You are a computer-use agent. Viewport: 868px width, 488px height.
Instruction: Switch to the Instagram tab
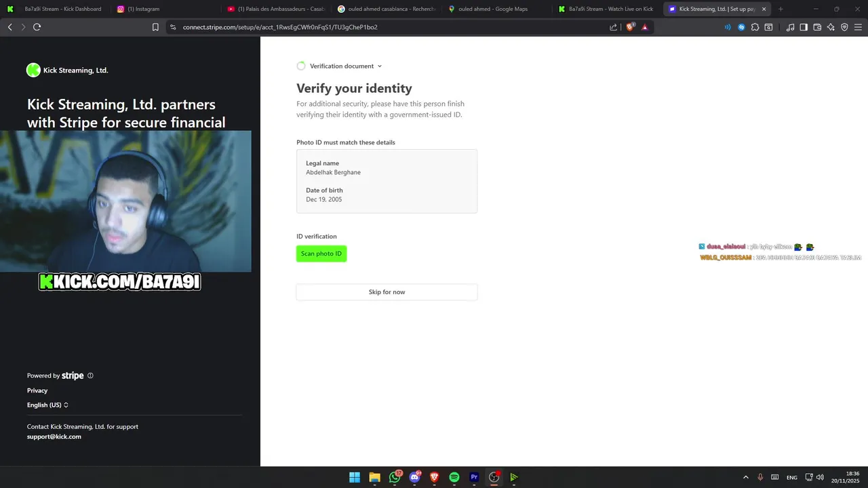coord(165,9)
